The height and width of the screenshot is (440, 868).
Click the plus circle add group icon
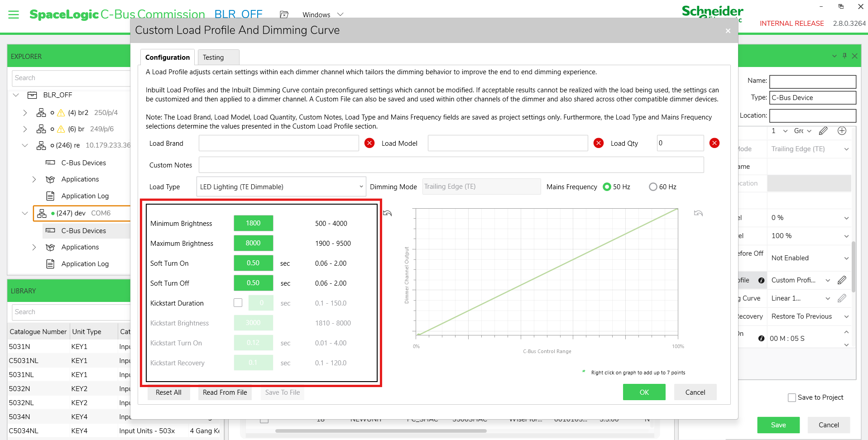[x=842, y=131]
